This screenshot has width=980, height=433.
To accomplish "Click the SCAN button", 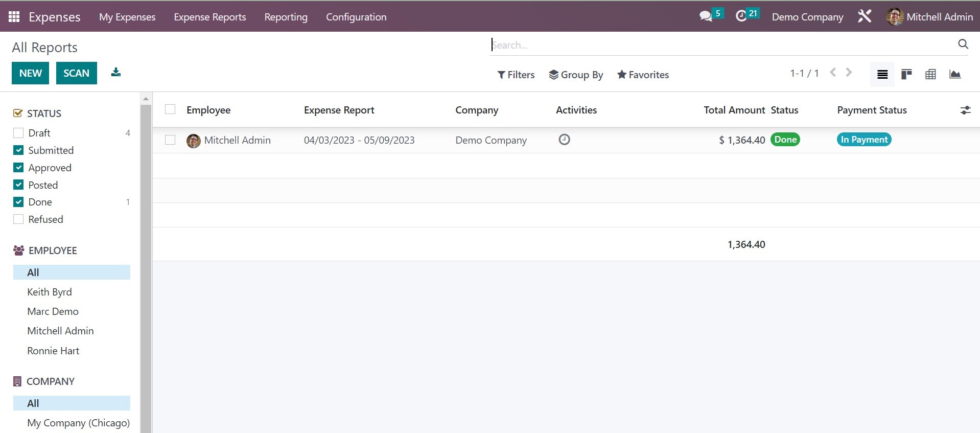I will pyautogui.click(x=77, y=73).
